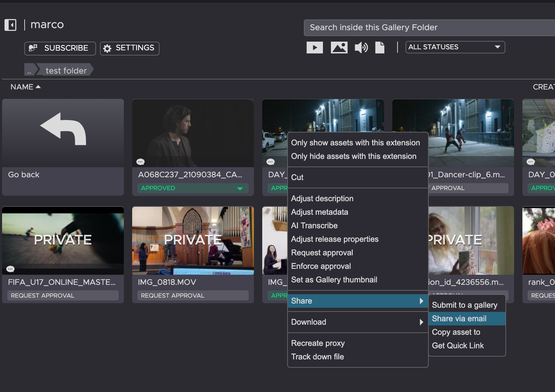Collapse the sidebar panel icon

click(x=10, y=25)
